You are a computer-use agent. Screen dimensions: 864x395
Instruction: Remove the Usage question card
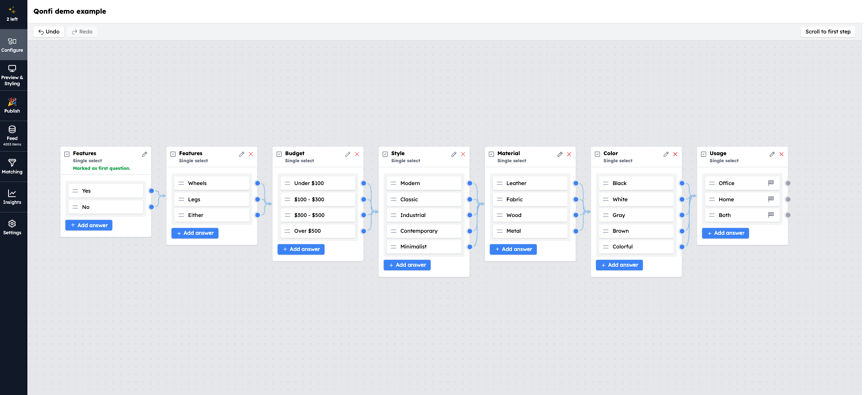click(x=781, y=154)
